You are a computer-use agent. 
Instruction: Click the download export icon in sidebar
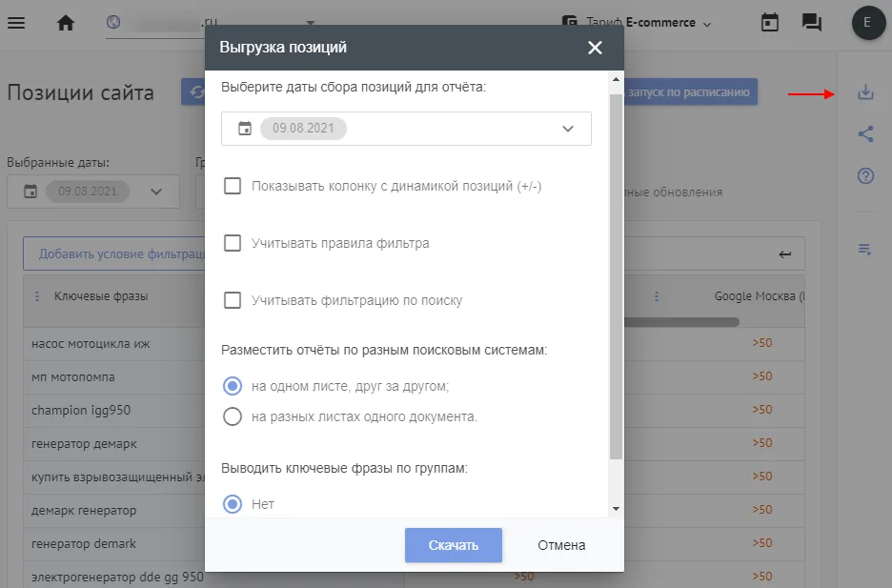[x=865, y=92]
